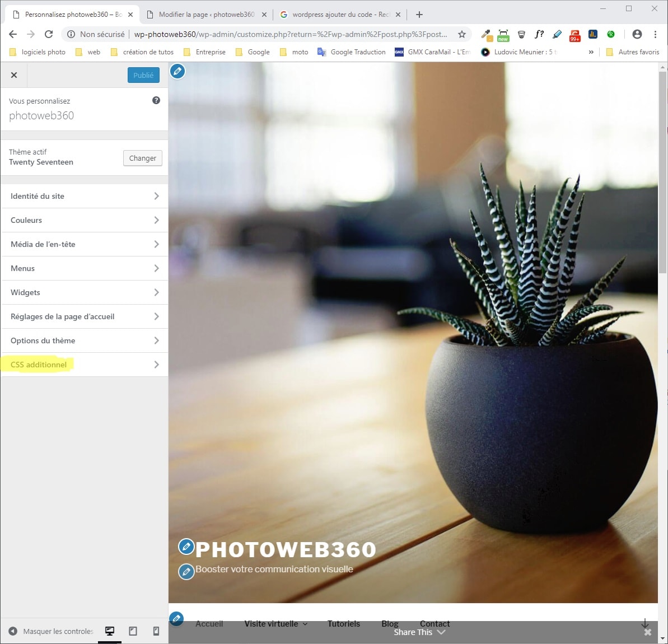This screenshot has height=644, width=668.
Task: Open the font identifier f? extension
Action: [539, 34]
